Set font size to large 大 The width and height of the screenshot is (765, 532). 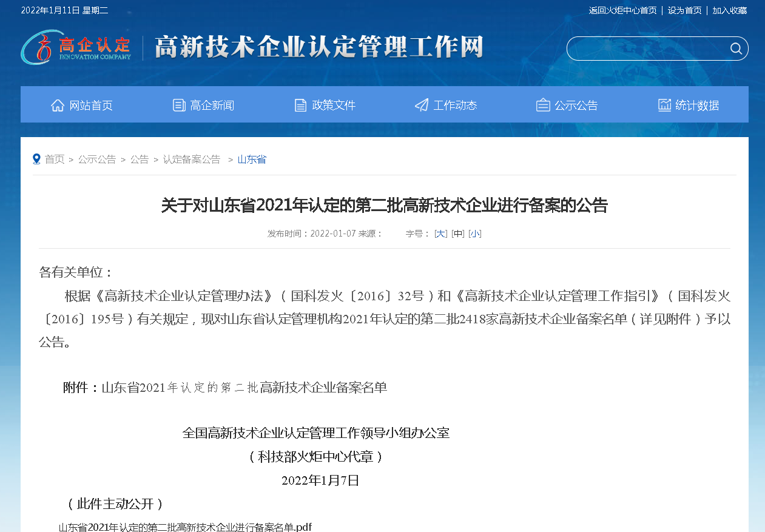[440, 234]
